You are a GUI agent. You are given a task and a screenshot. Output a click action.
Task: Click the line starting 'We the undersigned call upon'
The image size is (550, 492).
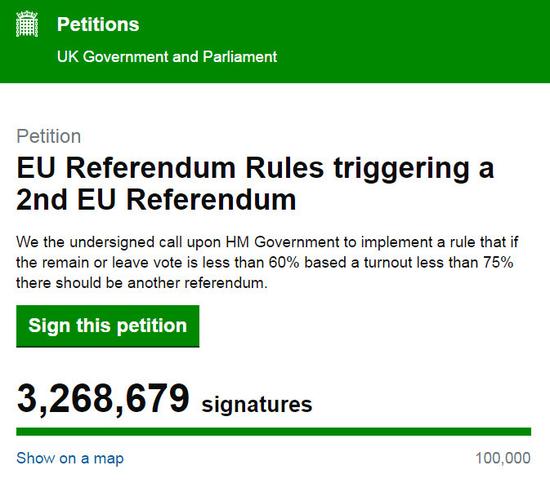[267, 242]
